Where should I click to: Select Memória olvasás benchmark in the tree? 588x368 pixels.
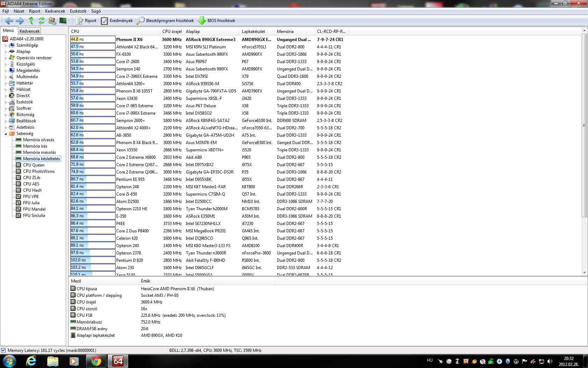coord(38,140)
